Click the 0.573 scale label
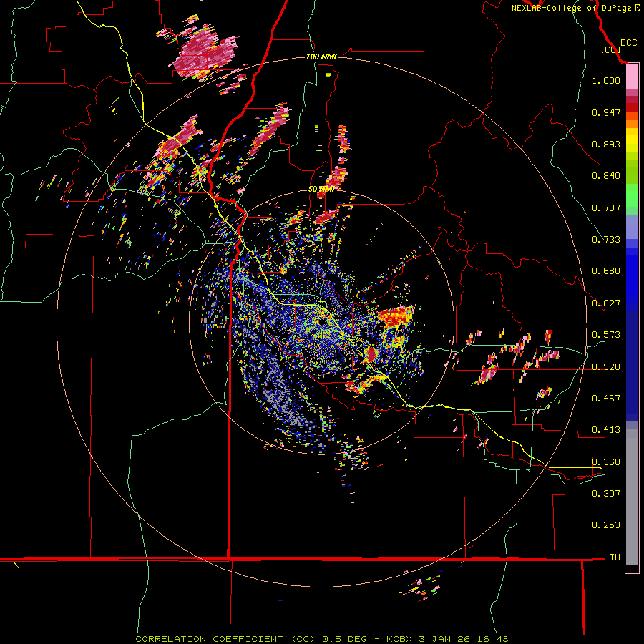The image size is (644, 644). tap(606, 335)
